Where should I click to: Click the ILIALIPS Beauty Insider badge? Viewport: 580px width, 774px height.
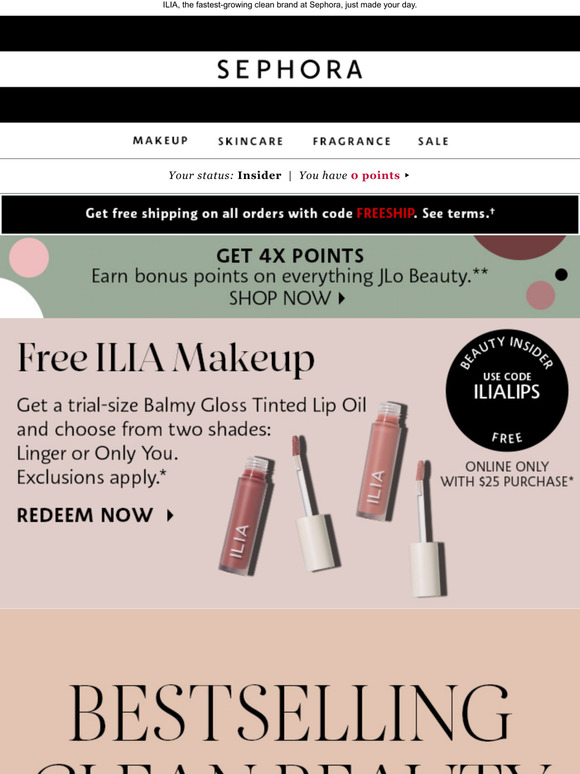pos(506,390)
